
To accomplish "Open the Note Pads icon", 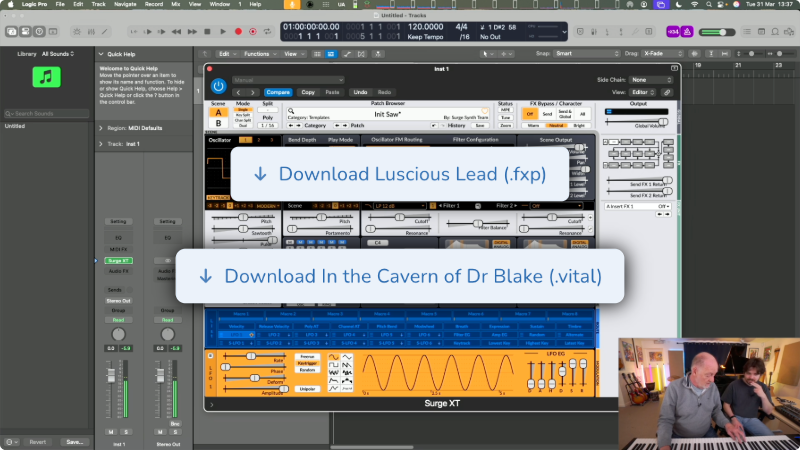I will 761,32.
